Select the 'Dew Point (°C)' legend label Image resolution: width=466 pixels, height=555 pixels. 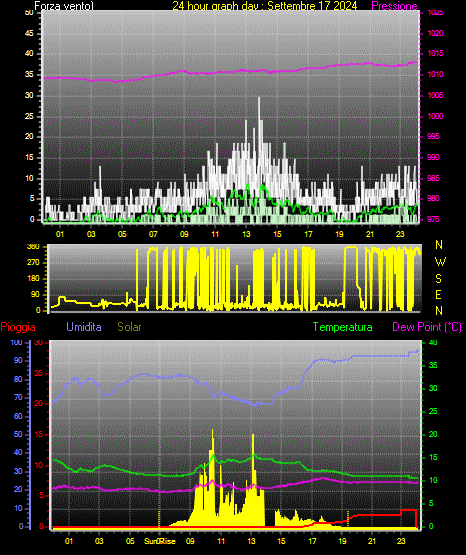(x=427, y=327)
